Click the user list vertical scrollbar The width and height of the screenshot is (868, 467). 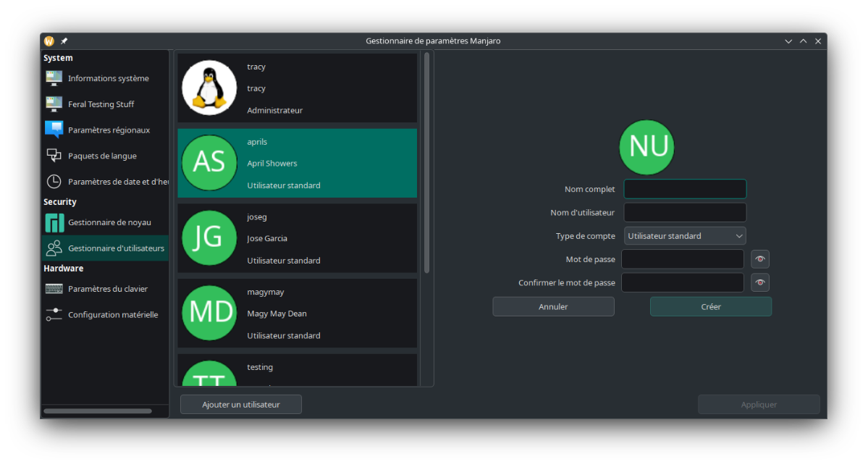tap(427, 163)
